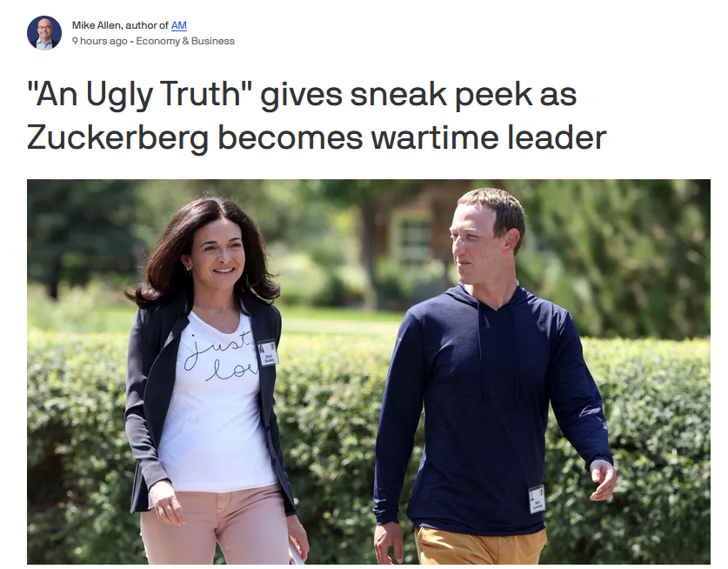
Task: Click the pink pants in the photo
Action: pyautogui.click(x=216, y=526)
